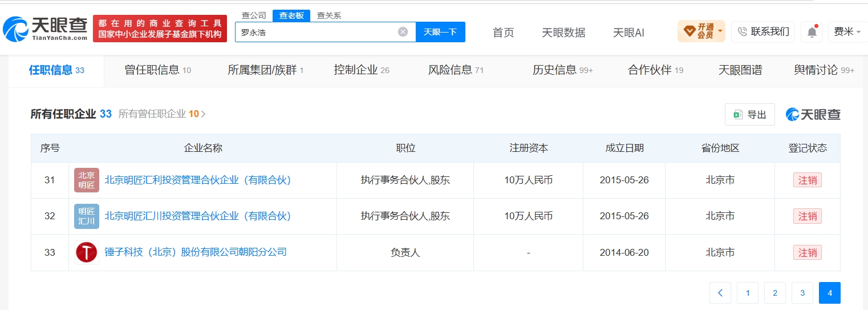Click the 省份地区 column header
868x310 pixels.
pos(720,148)
